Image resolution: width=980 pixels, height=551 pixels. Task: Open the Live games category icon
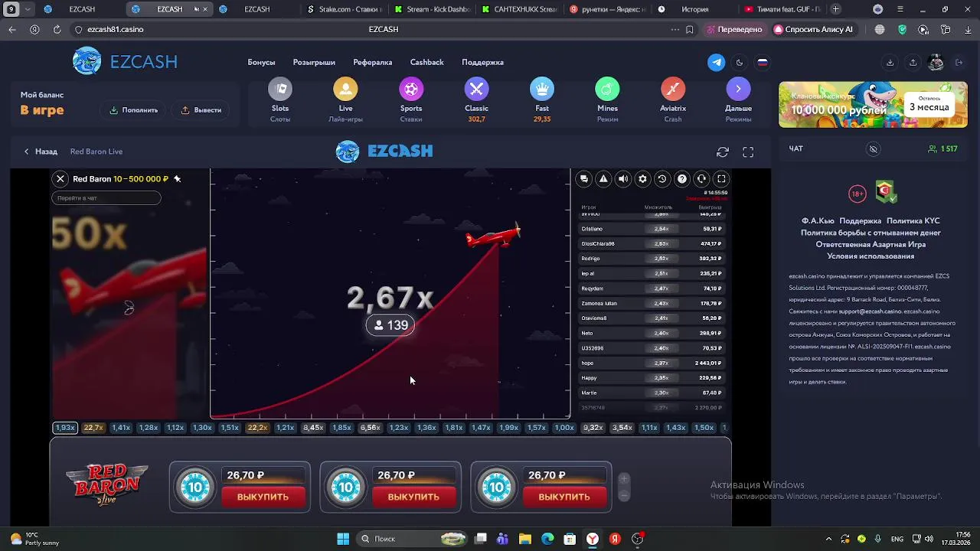point(345,90)
